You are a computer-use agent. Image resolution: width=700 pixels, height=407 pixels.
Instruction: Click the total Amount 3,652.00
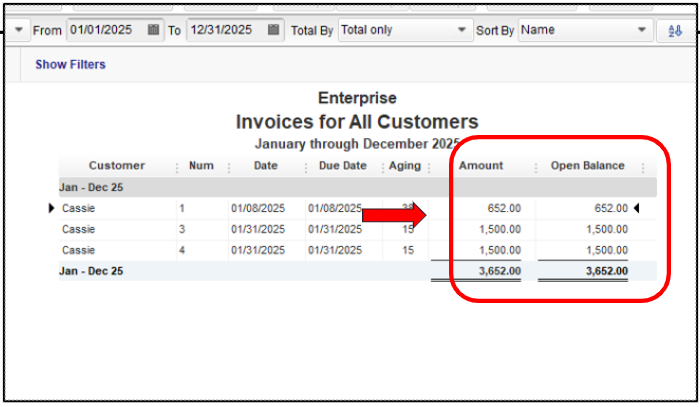pos(500,271)
